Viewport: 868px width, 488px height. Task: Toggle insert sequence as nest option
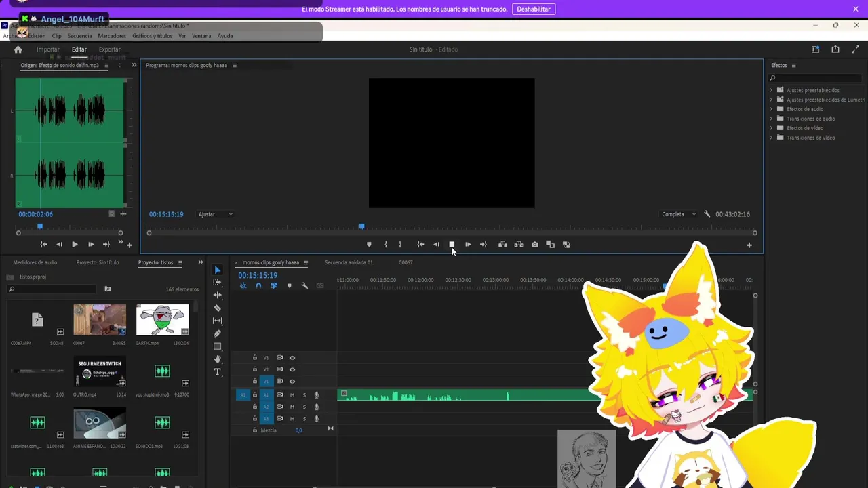tap(243, 286)
